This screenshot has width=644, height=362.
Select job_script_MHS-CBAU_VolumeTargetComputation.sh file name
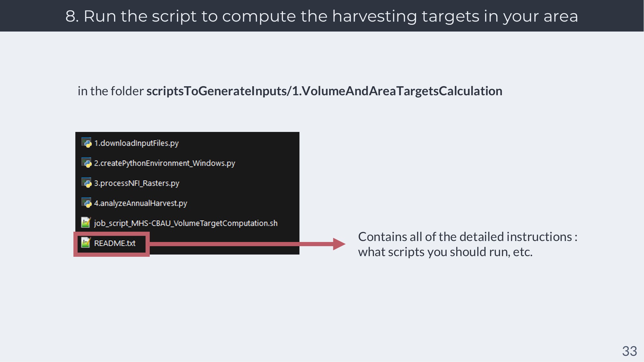coord(185,223)
